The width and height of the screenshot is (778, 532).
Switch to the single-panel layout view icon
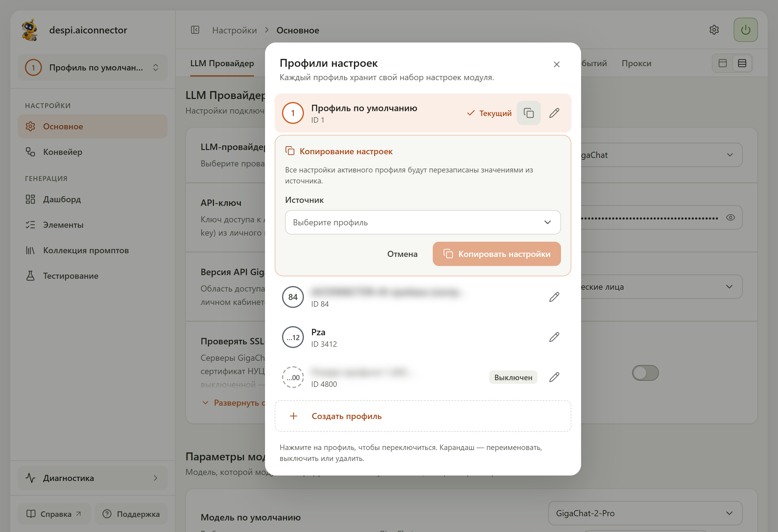pos(723,63)
